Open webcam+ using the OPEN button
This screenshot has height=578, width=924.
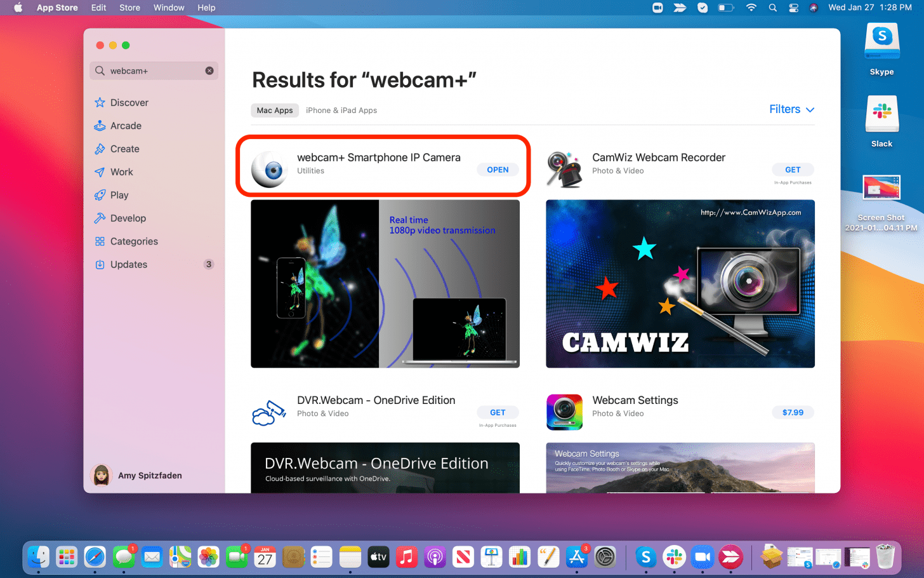coord(498,170)
